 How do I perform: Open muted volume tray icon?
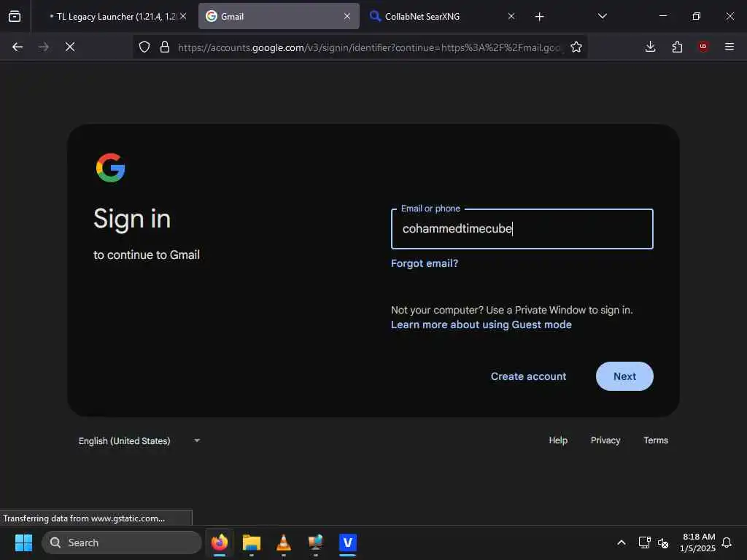click(x=662, y=542)
